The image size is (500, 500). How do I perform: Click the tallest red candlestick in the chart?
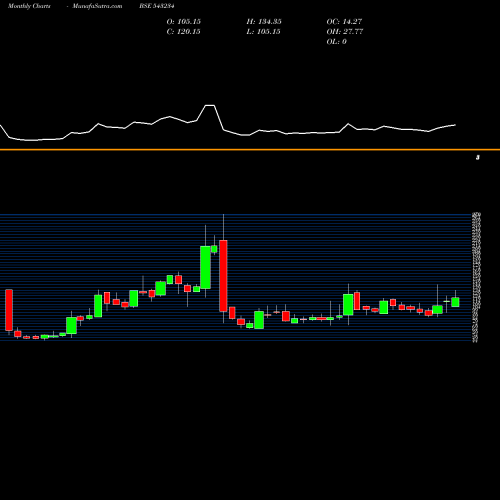(x=223, y=276)
